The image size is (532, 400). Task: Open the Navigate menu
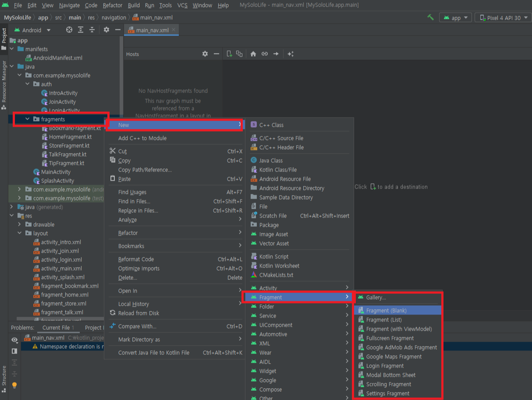coord(69,5)
